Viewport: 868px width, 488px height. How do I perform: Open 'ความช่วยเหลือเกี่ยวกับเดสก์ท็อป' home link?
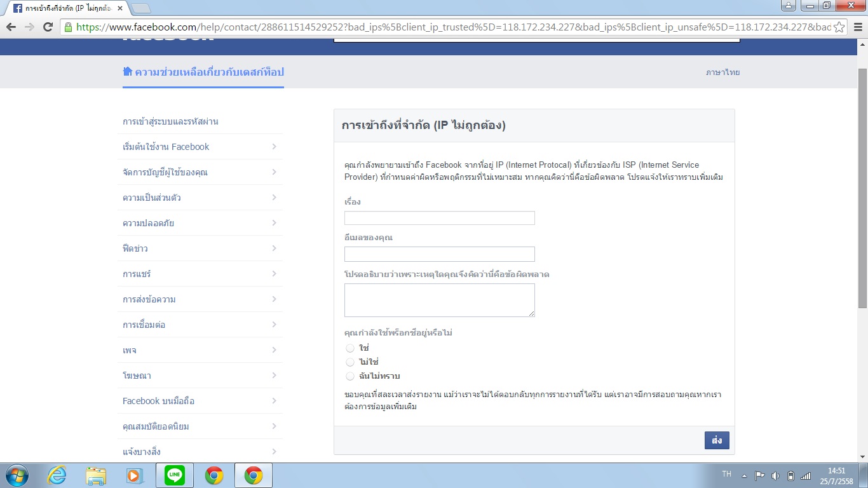(203, 72)
